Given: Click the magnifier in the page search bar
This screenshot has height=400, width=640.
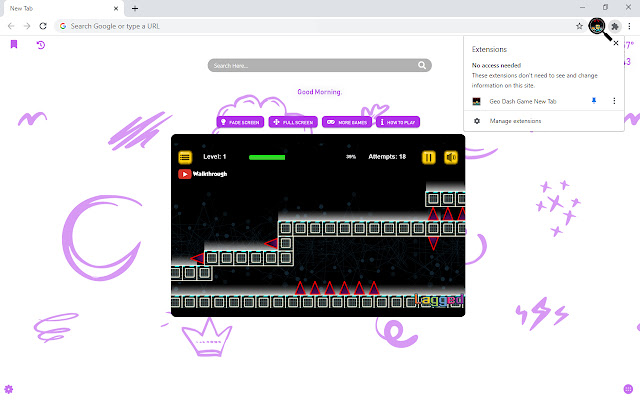Looking at the screenshot, I should coord(422,65).
